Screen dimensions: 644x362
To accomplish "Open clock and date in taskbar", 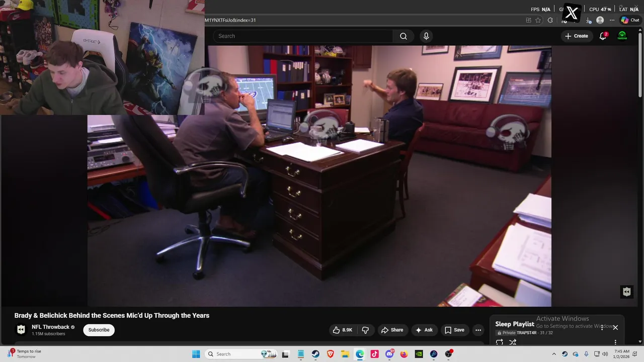I will click(x=622, y=354).
